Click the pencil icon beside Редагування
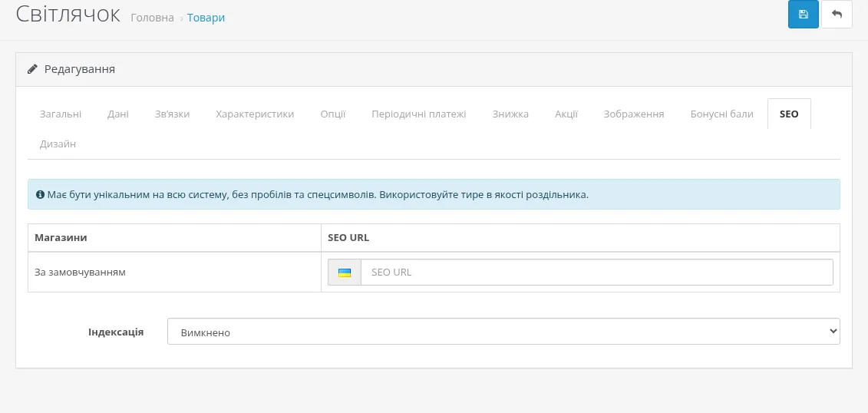 pos(33,69)
